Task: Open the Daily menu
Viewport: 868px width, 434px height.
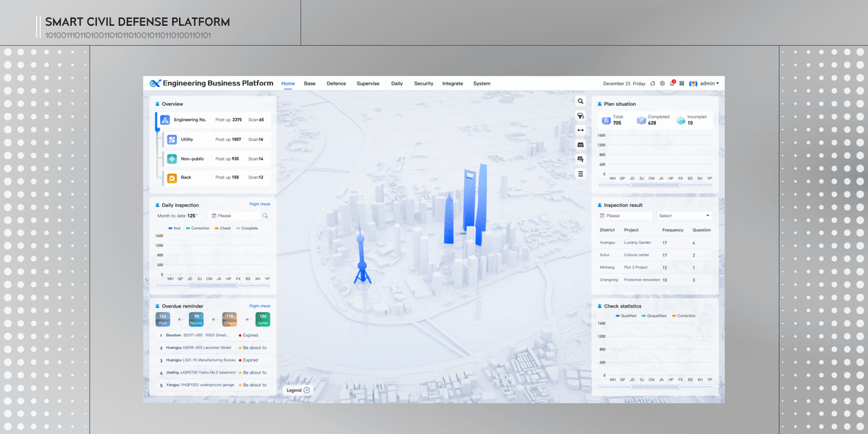Action: point(397,83)
